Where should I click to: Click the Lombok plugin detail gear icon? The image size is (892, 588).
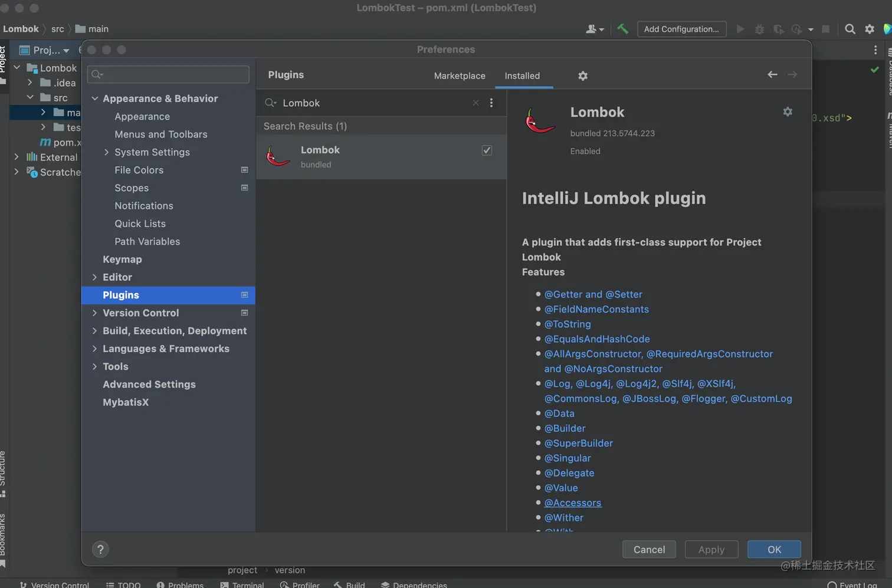click(788, 111)
